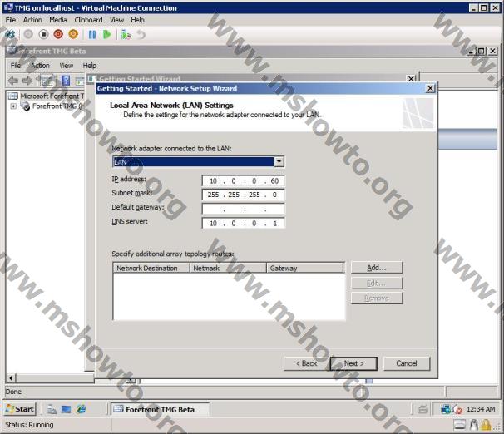Click the orange Save state VM icon
Image resolution: width=504 pixels, height=434 pixels.
coord(73,34)
